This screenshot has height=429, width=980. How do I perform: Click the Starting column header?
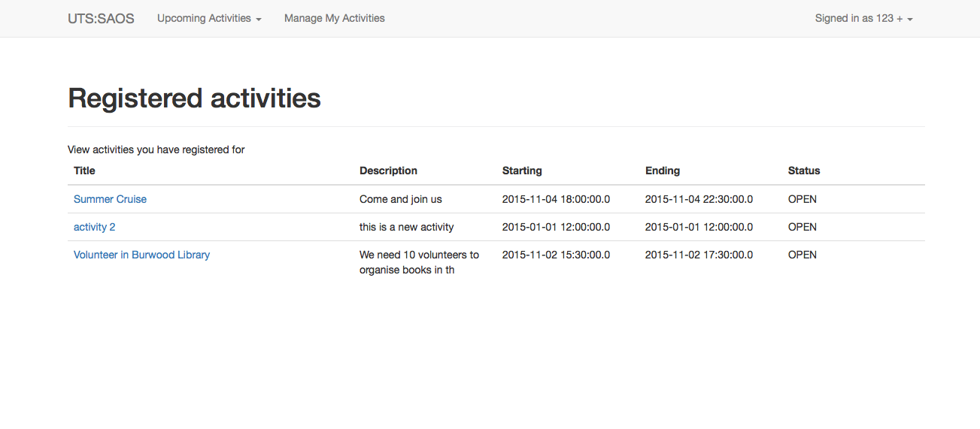(522, 171)
